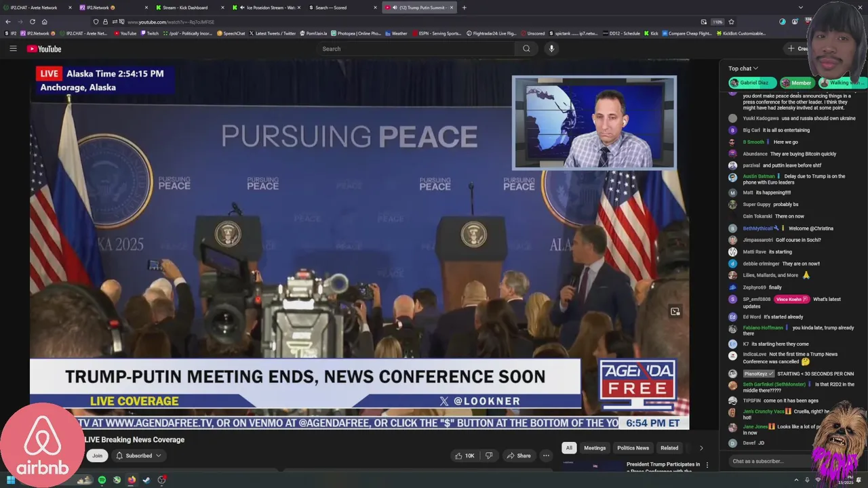The width and height of the screenshot is (868, 488).
Task: Open President Trump Participates video link
Action: (x=663, y=468)
